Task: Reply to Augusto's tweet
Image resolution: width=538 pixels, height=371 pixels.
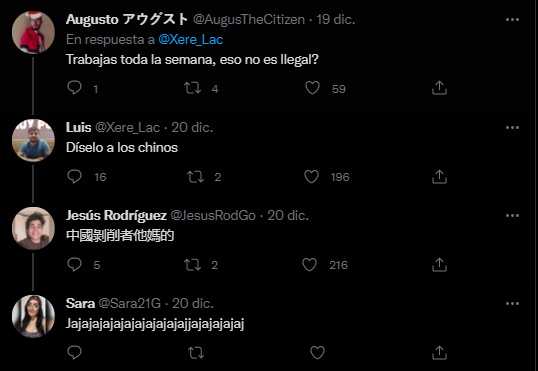Action: tap(74, 88)
